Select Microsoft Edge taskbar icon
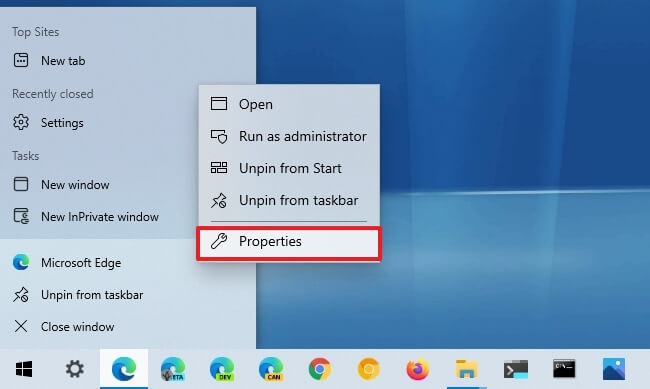650x389 pixels. pos(124,369)
